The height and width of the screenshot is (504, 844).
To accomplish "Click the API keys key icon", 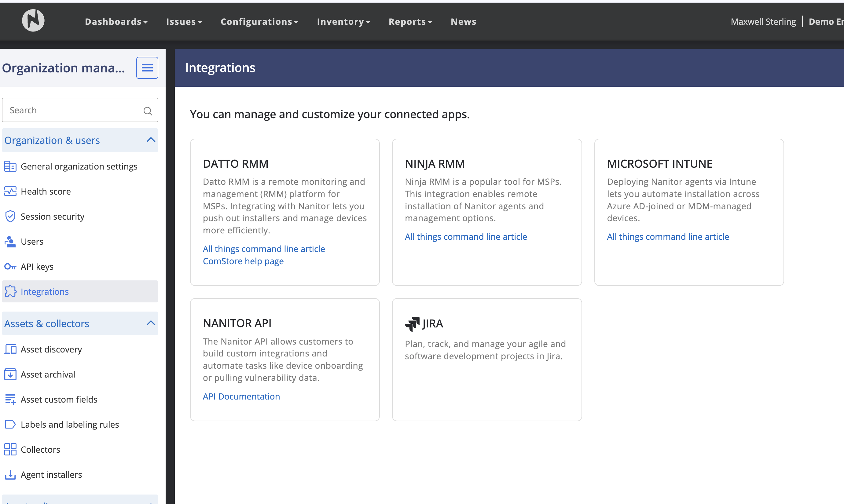I will click(x=10, y=267).
